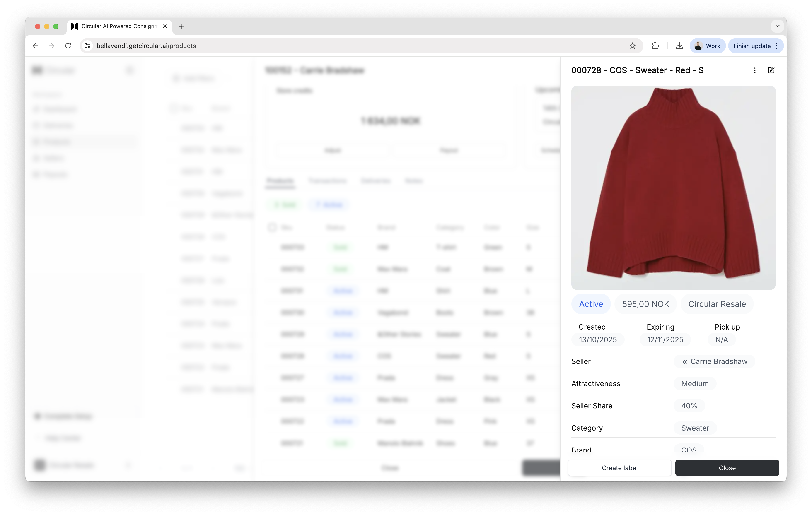
Task: Open site permissions icon in address bar
Action: pos(87,46)
